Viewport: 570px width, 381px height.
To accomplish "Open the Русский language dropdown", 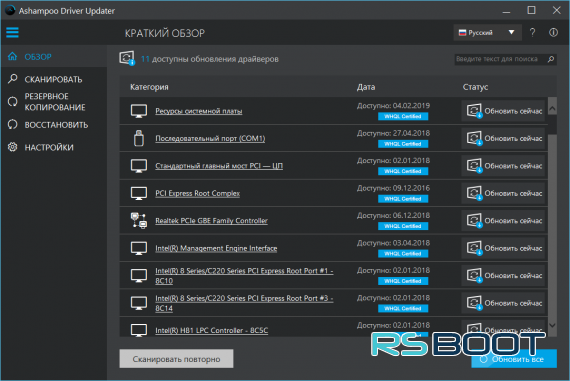I will coord(487,33).
